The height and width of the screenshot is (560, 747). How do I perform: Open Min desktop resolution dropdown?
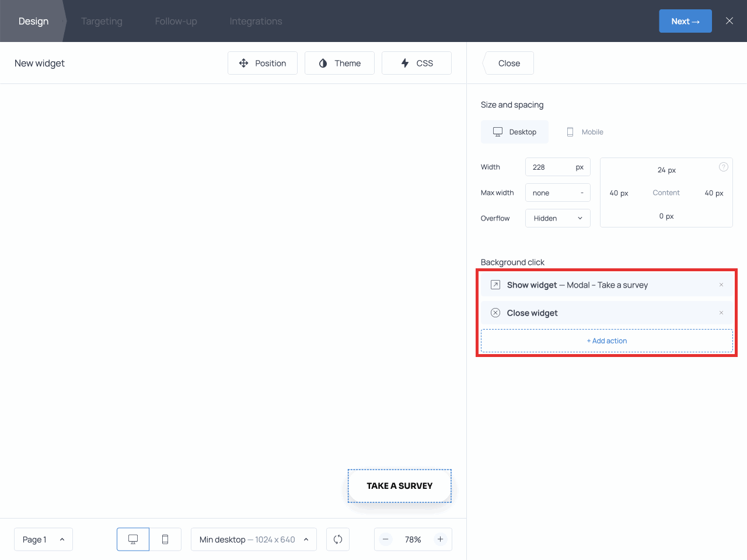point(253,539)
